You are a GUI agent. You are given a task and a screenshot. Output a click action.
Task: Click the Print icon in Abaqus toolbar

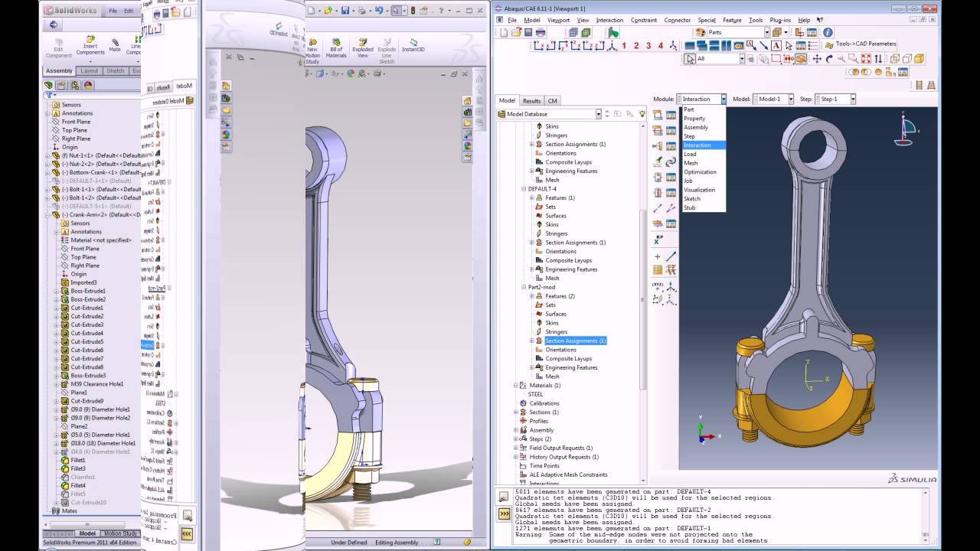coord(541,33)
